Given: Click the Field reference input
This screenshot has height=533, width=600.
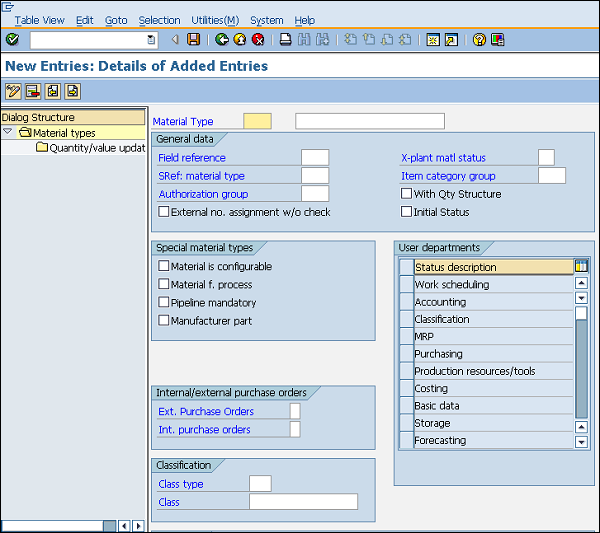Looking at the screenshot, I should tap(315, 157).
